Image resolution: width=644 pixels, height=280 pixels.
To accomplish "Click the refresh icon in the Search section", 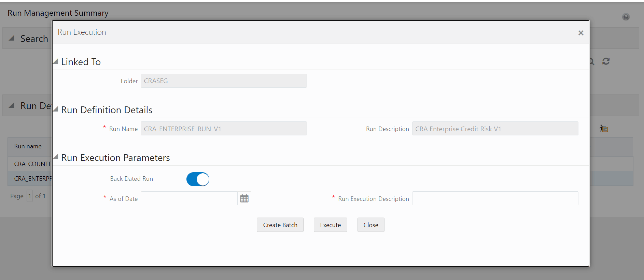I will click(x=606, y=61).
